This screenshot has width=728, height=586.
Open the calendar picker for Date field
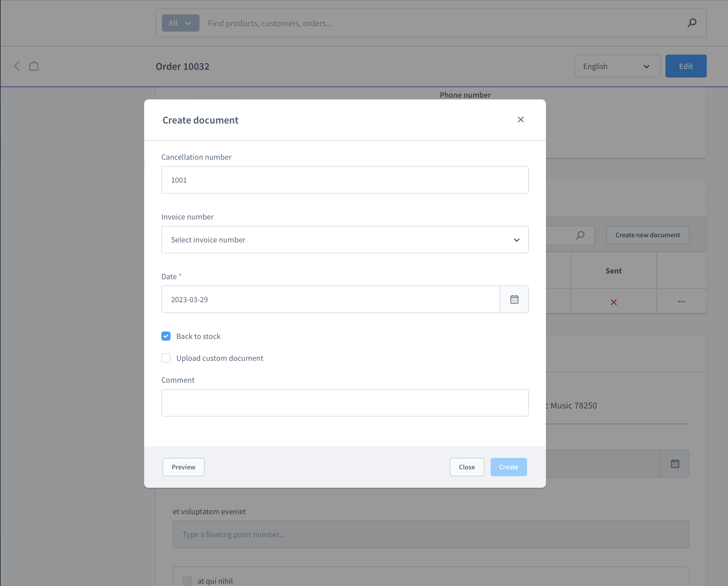point(514,299)
